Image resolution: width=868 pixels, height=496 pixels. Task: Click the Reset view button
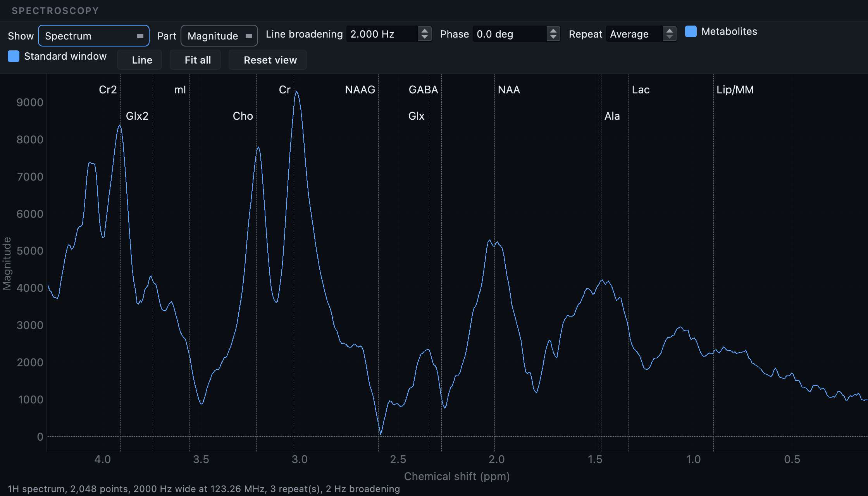[x=268, y=60]
